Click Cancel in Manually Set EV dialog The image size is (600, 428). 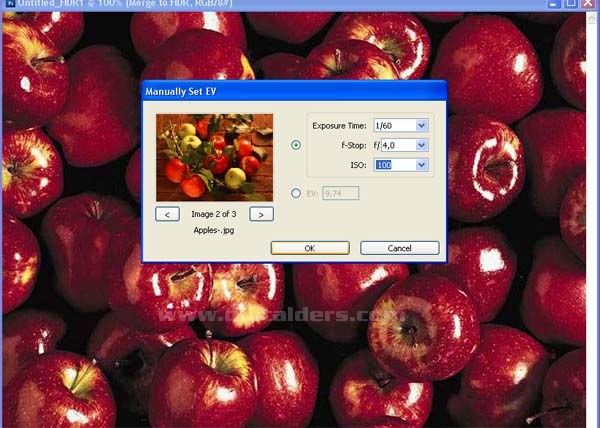pyautogui.click(x=399, y=248)
